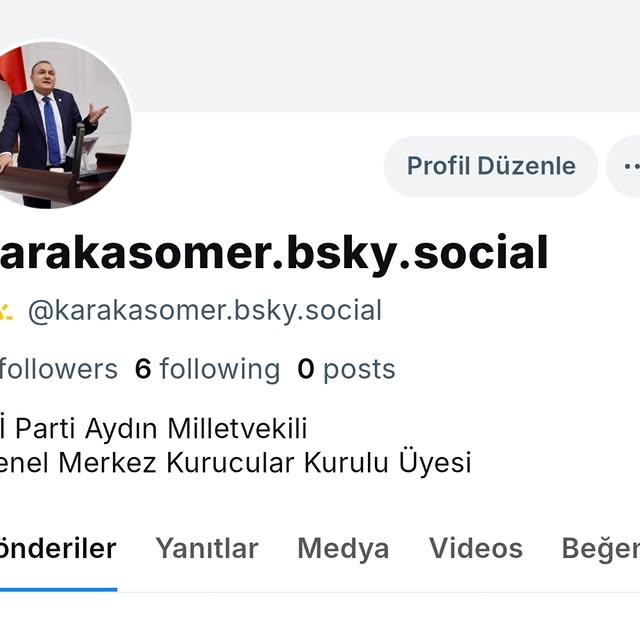
Task: Click the bold karakasomer.bsky.social display name
Action: point(273,253)
